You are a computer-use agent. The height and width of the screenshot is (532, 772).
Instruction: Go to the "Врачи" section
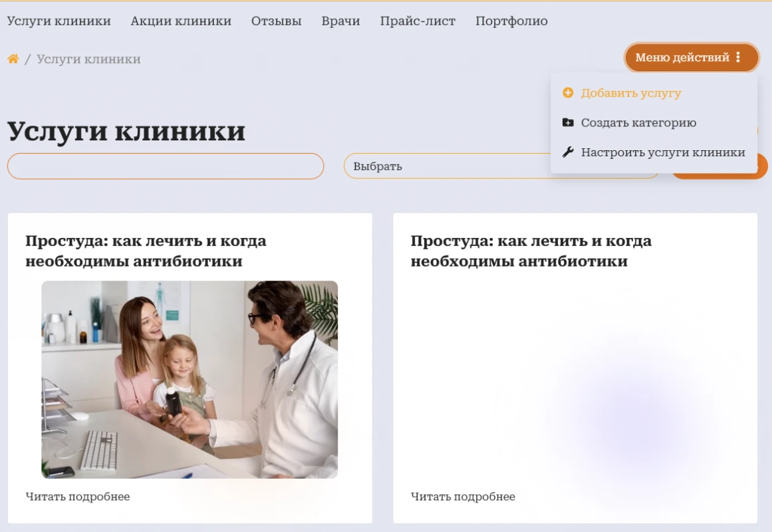click(x=340, y=21)
